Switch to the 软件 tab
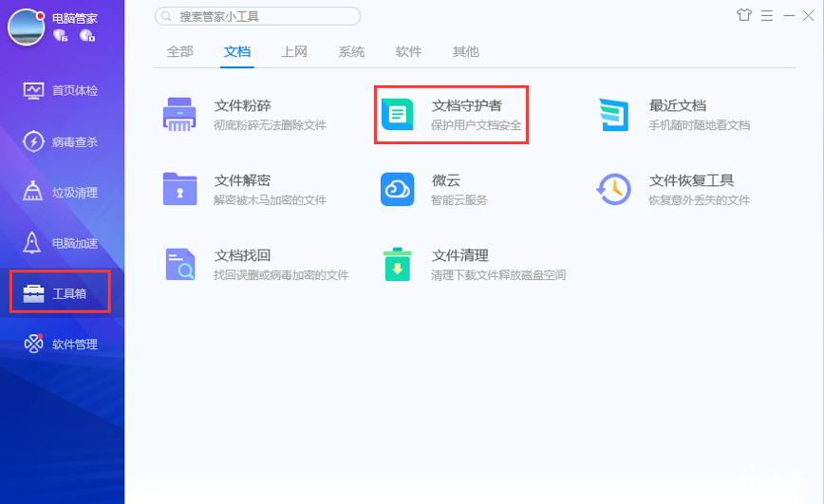 tap(409, 51)
